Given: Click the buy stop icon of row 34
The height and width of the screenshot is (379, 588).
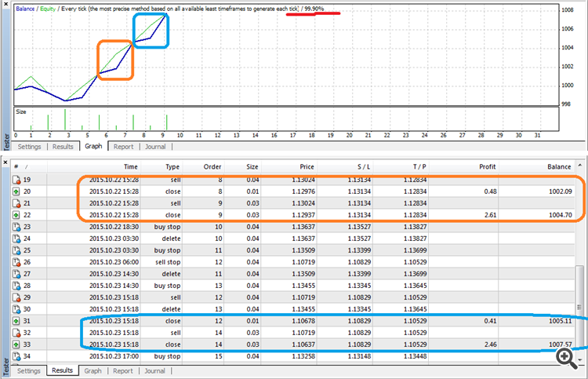Looking at the screenshot, I should 16,356.
